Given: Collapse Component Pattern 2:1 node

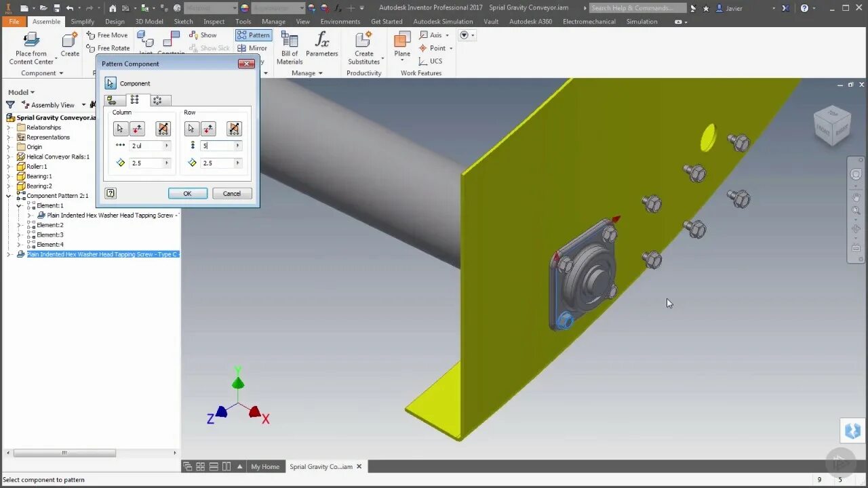Looking at the screenshot, I should click(x=9, y=196).
